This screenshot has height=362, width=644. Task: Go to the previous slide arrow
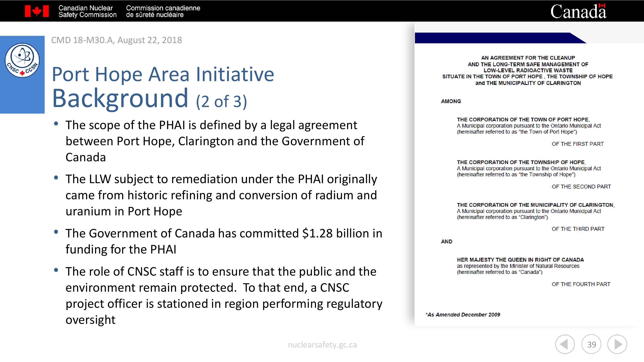[x=565, y=344]
